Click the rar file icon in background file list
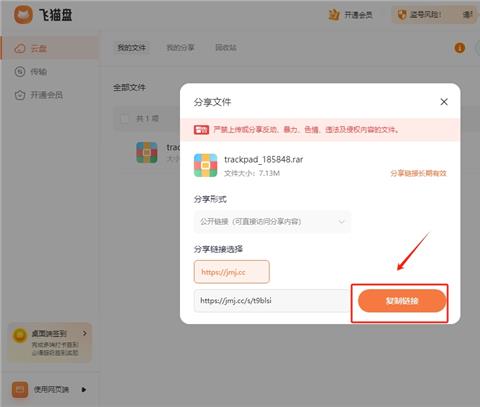480x407 pixels. point(147,152)
